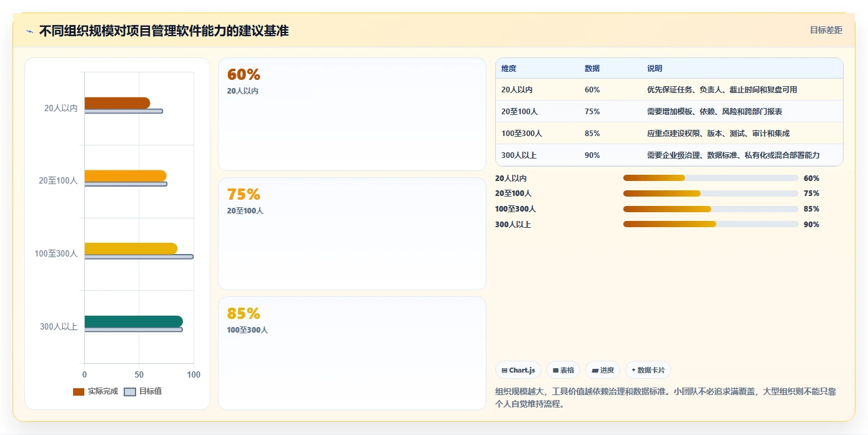
Task: Click the Chart.js tag pill
Action: [x=518, y=370]
